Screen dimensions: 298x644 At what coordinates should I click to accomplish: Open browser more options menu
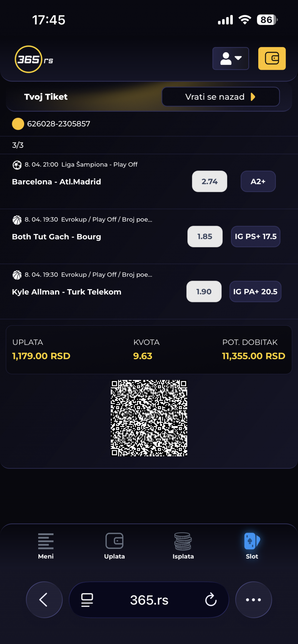pos(253,600)
